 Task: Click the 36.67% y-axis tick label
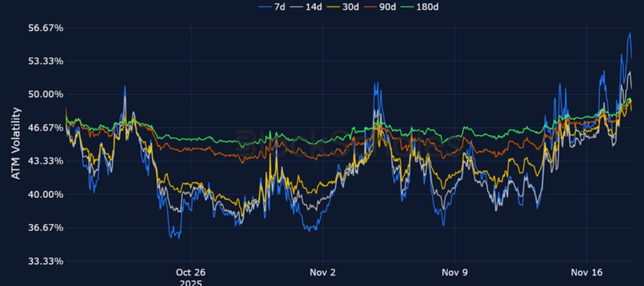[45, 228]
